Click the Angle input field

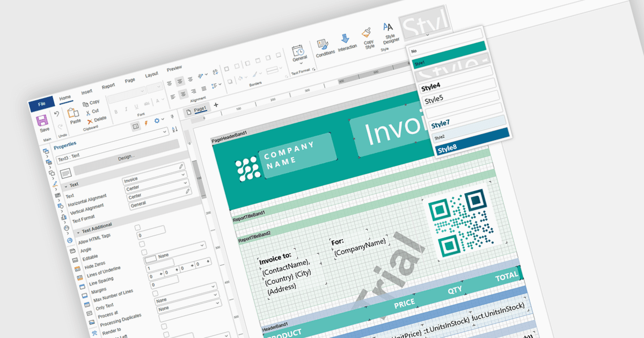tap(152, 233)
